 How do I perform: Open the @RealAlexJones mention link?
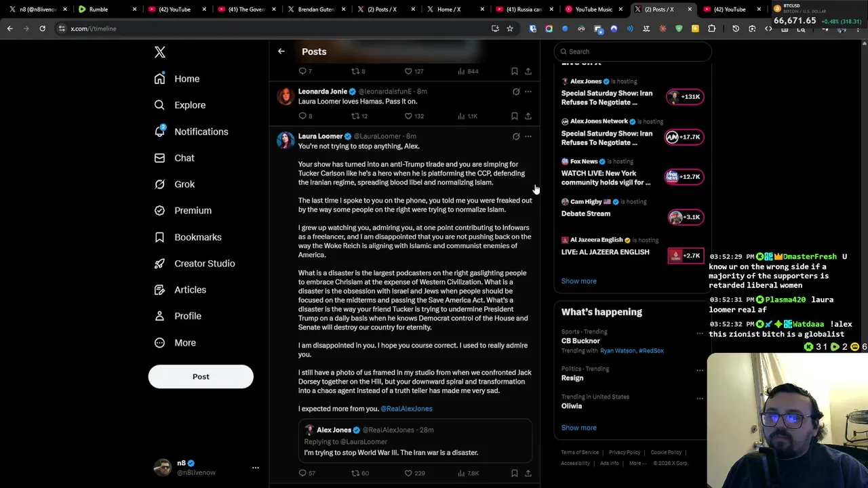pyautogui.click(x=406, y=409)
